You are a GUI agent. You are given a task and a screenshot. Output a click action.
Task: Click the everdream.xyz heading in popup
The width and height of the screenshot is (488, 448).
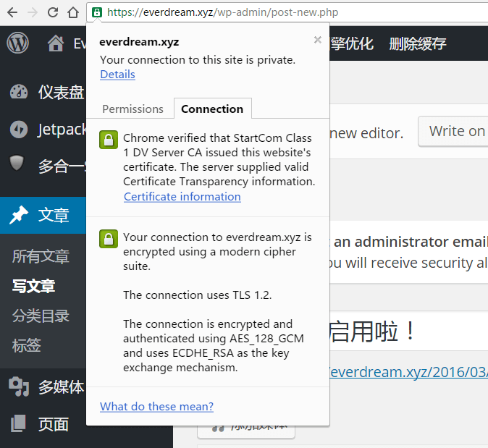point(139,42)
